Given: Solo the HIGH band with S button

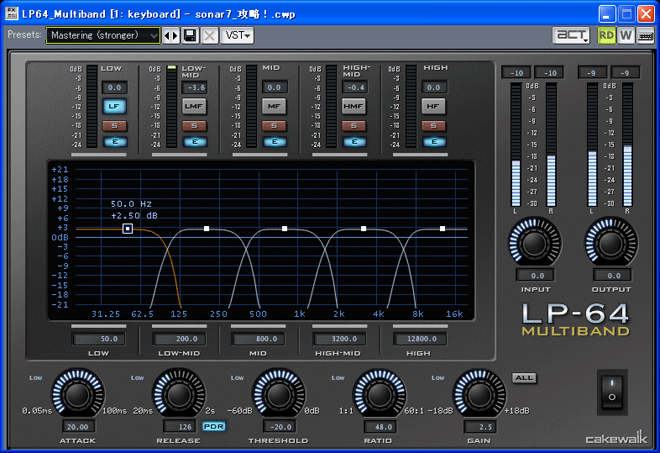Looking at the screenshot, I should pos(433,125).
